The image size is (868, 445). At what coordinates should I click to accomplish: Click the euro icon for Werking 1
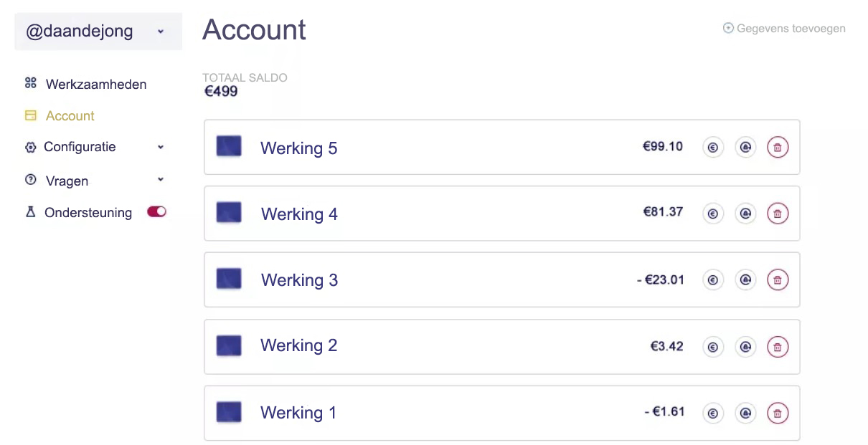713,413
